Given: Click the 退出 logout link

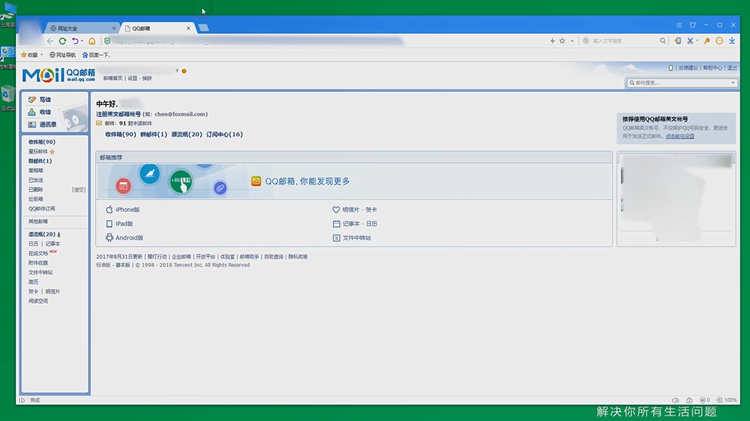Looking at the screenshot, I should coord(732,68).
